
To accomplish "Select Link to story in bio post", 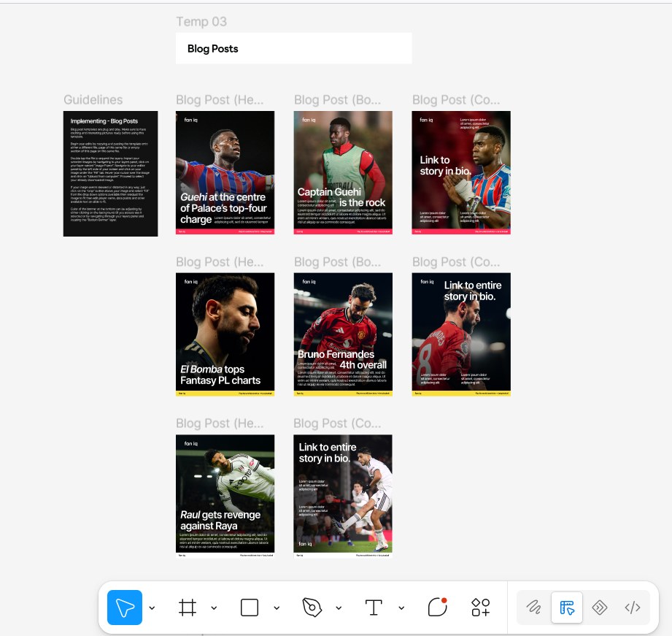I will coord(461,172).
